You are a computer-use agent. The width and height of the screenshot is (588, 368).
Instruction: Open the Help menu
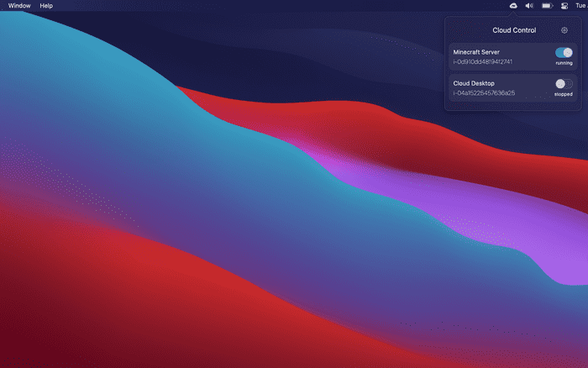(x=46, y=6)
